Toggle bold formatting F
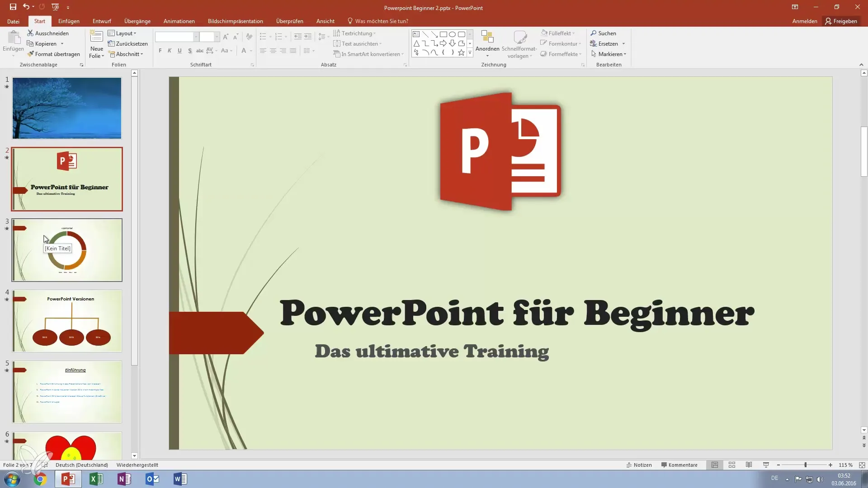868x488 pixels. tap(160, 51)
